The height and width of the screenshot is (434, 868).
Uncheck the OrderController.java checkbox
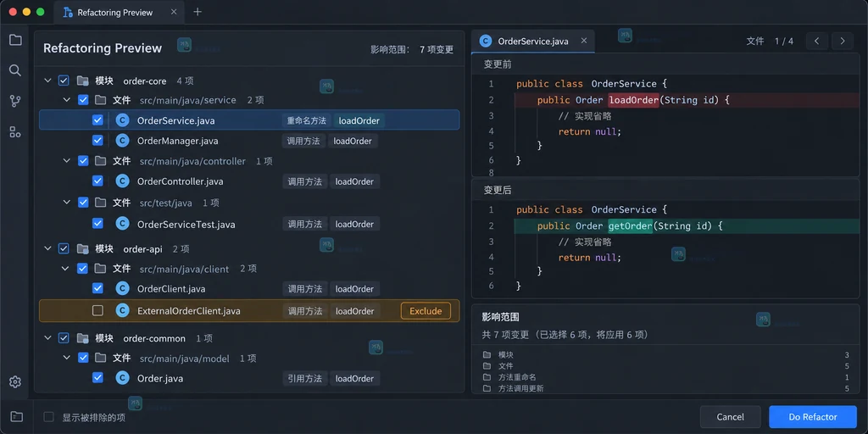tap(97, 181)
